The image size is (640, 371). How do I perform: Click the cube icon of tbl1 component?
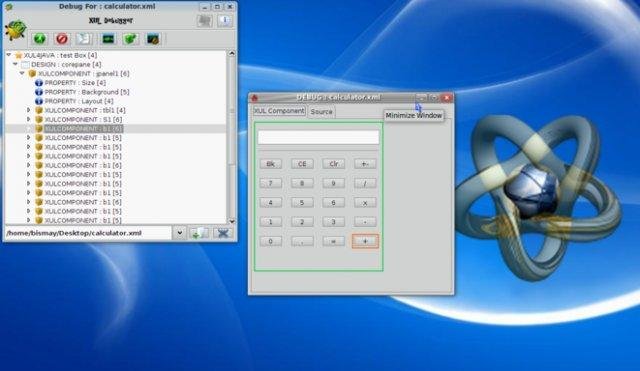[39, 110]
